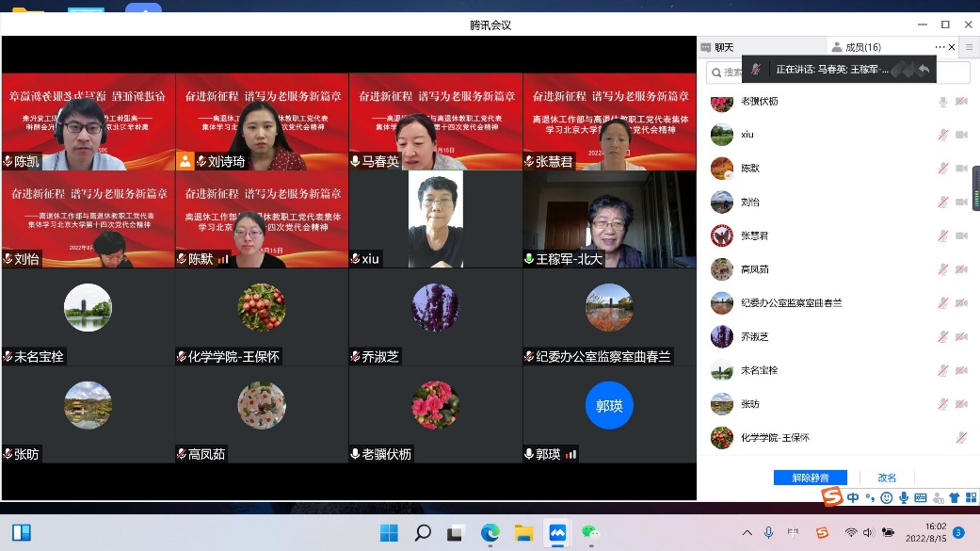Open the 成员(16) members tab
This screenshot has height=551, width=980.
[x=857, y=47]
